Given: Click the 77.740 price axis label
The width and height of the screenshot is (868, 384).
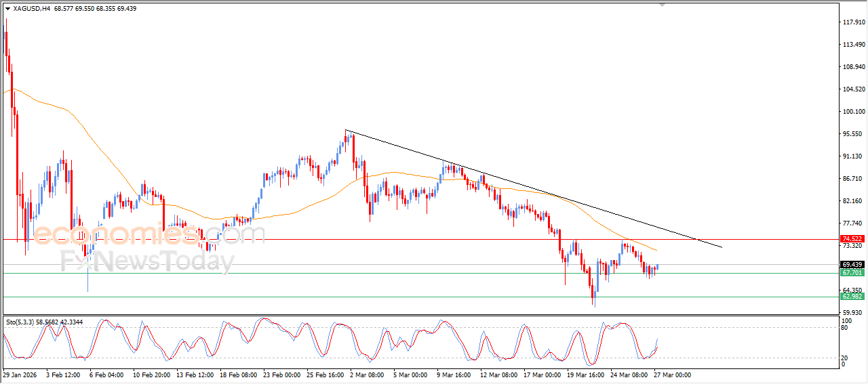Looking at the screenshot, I should click(853, 223).
